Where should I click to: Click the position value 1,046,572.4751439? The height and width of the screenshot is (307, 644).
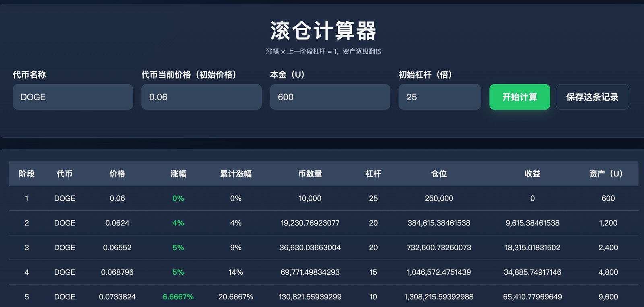[439, 272]
